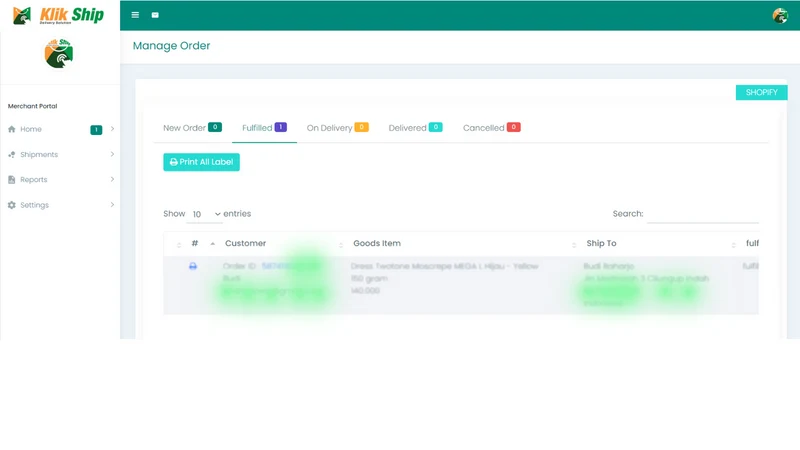Open the user avatar at top right

780,15
